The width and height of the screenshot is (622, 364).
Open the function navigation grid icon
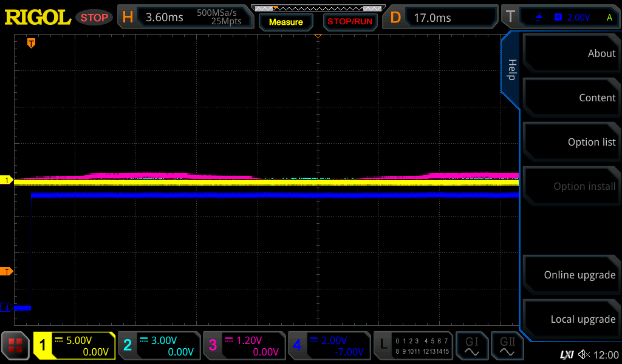(x=15, y=346)
